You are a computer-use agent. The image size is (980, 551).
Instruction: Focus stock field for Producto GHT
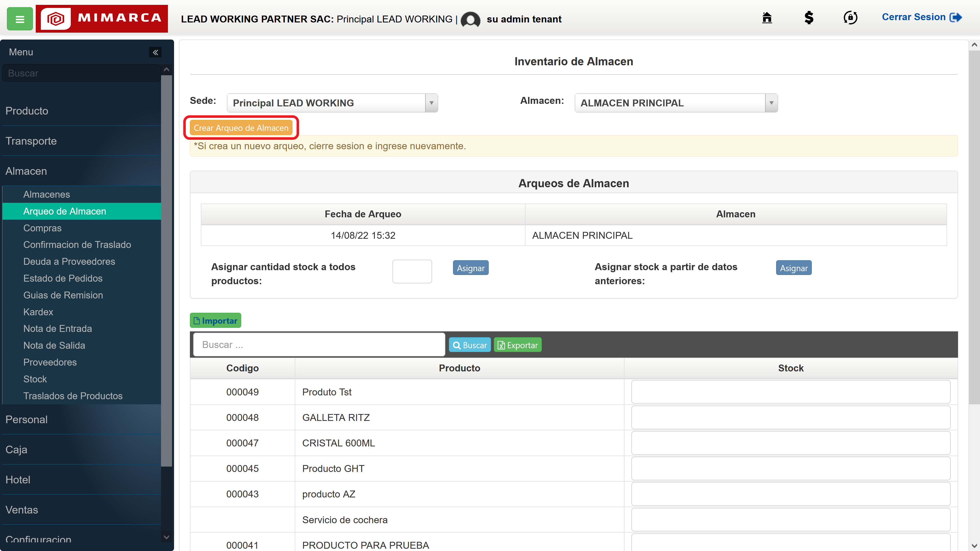coord(791,468)
